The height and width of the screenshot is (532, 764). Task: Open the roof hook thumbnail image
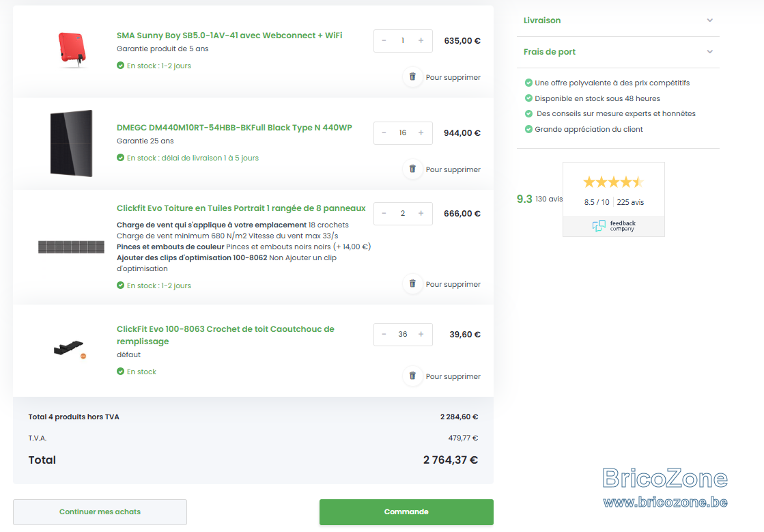tap(70, 348)
